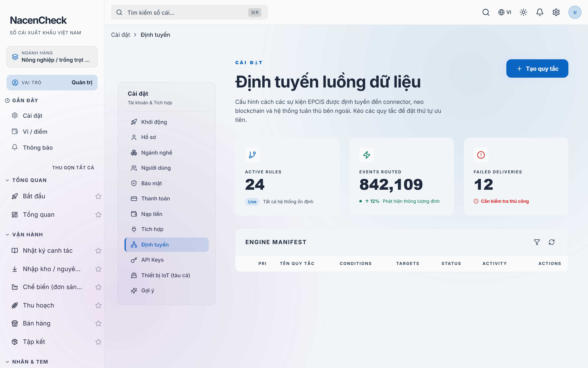Open recent Thông báo item
Viewport: 588px width, 368px height.
tap(52, 147)
